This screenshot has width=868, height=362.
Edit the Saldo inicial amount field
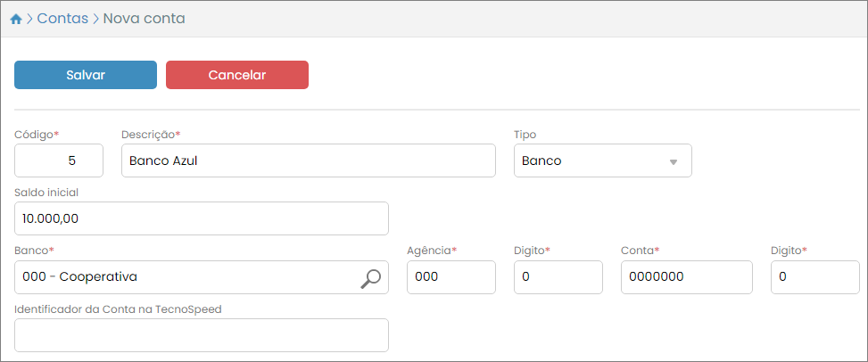pyautogui.click(x=202, y=219)
